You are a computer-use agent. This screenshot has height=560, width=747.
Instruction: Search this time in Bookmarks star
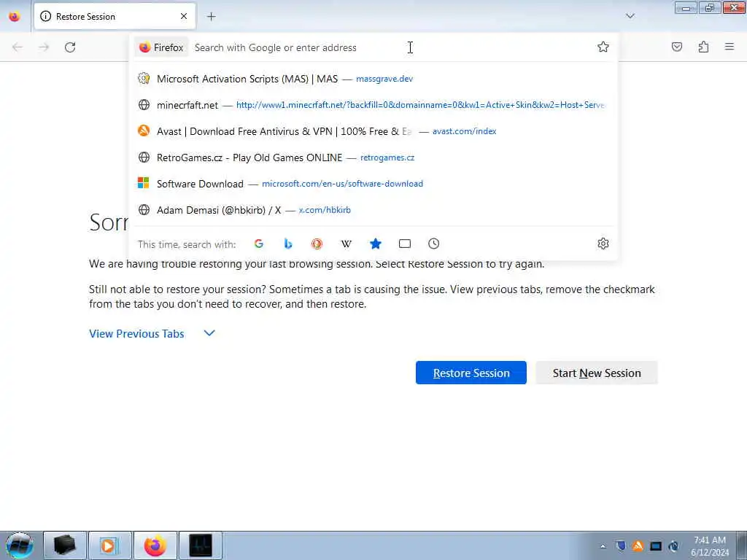pos(376,244)
